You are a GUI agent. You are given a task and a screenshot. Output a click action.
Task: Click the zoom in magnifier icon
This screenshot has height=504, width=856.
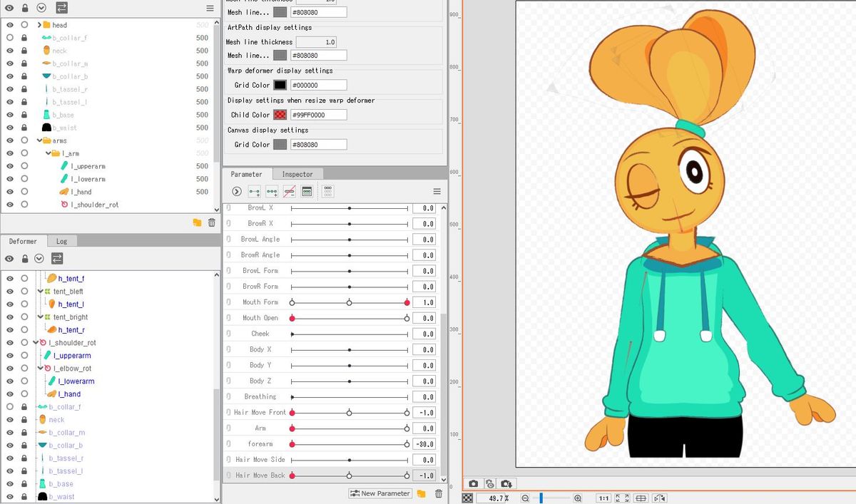pos(578,498)
